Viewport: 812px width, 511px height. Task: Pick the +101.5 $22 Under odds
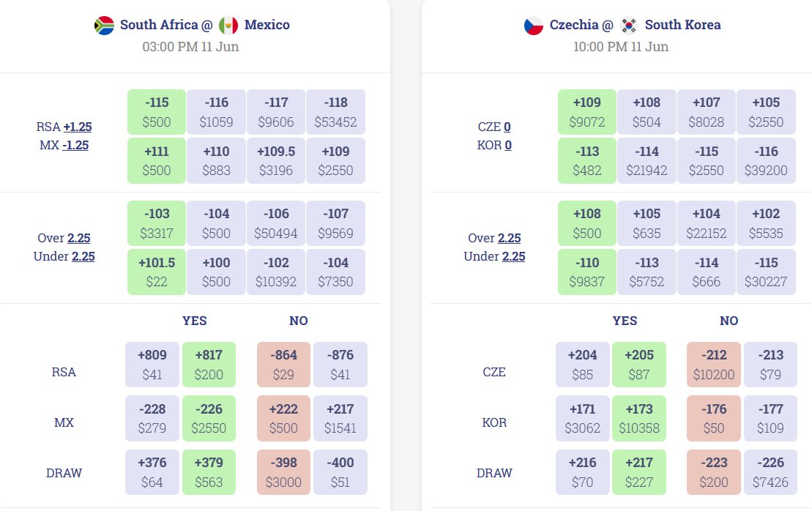pyautogui.click(x=157, y=272)
